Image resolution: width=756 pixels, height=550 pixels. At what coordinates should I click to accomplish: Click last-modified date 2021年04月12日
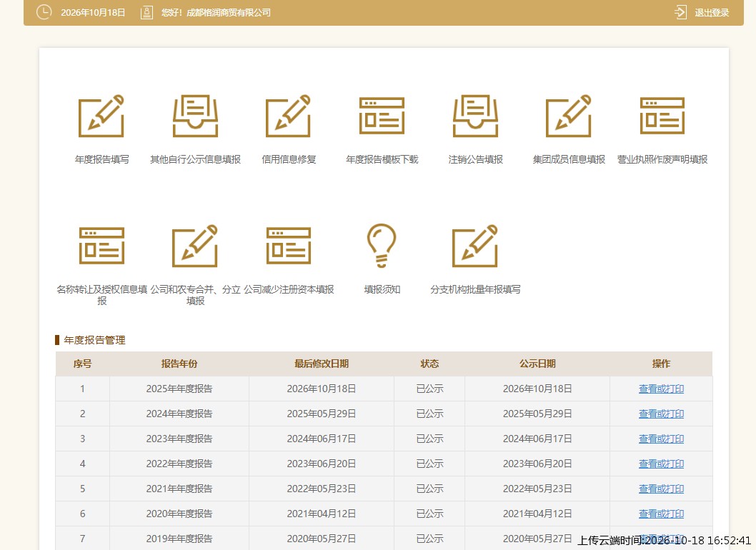click(322, 514)
